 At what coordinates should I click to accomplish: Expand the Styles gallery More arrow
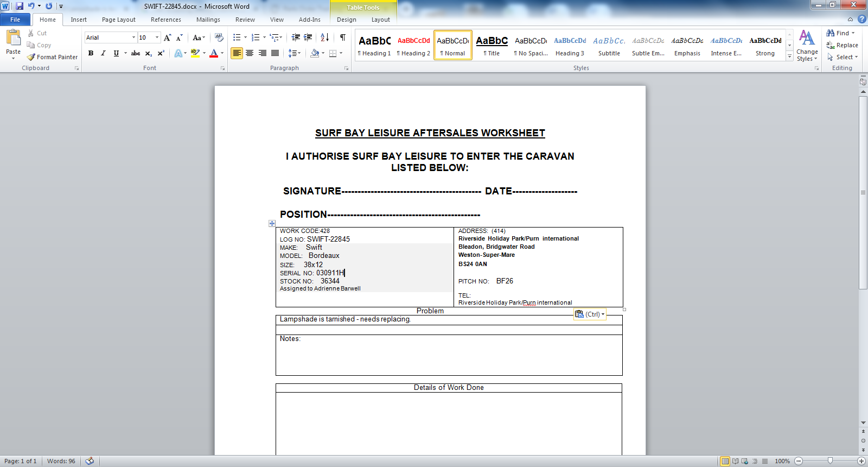pyautogui.click(x=790, y=57)
